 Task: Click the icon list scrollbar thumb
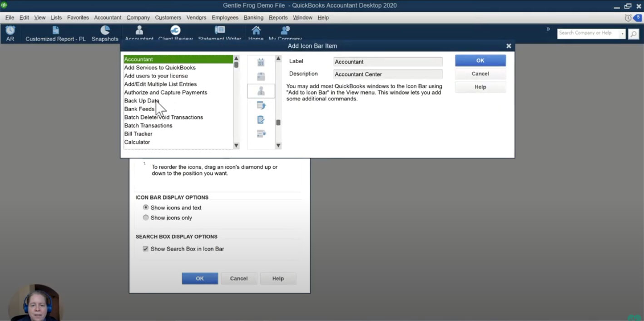(x=278, y=123)
